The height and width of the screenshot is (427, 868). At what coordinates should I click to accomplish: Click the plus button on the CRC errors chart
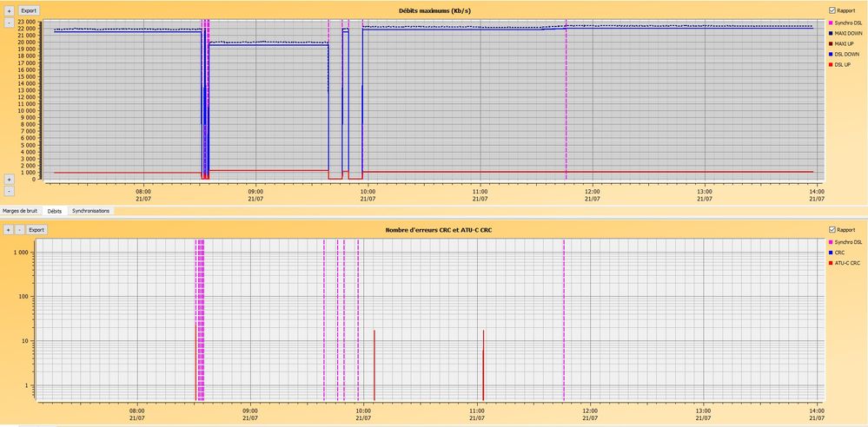(9, 230)
